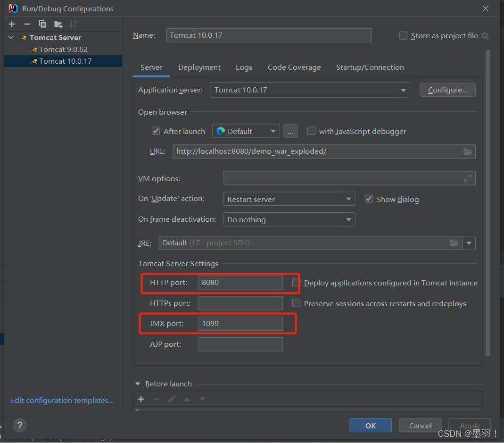Edit the Before launch task

tap(172, 399)
